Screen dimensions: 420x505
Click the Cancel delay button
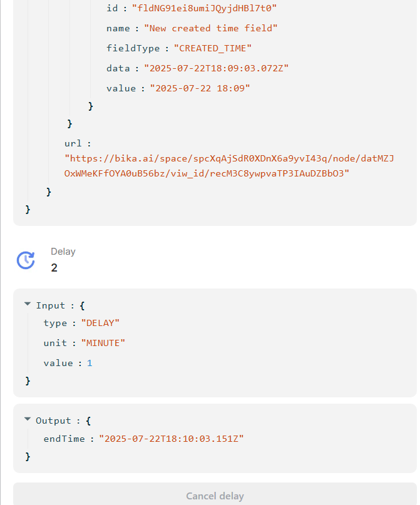[x=215, y=496]
